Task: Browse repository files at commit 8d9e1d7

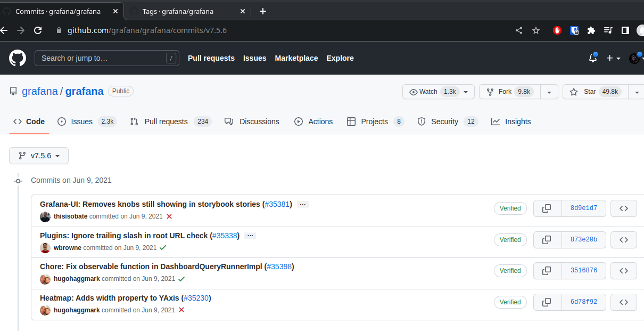Action: [x=623, y=208]
